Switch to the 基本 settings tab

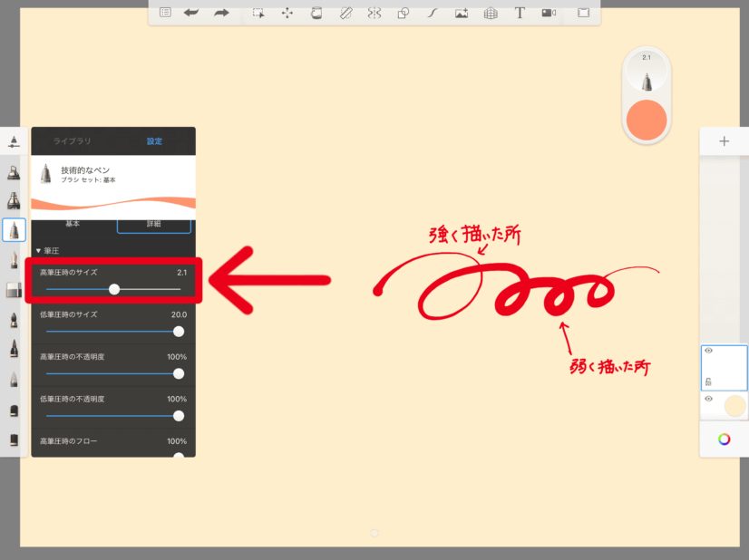pyautogui.click(x=73, y=223)
